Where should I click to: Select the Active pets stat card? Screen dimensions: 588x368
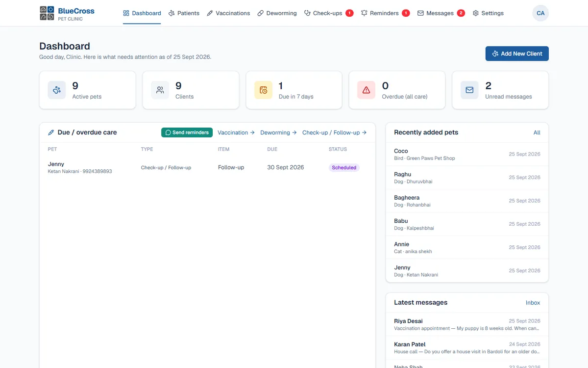point(88,90)
